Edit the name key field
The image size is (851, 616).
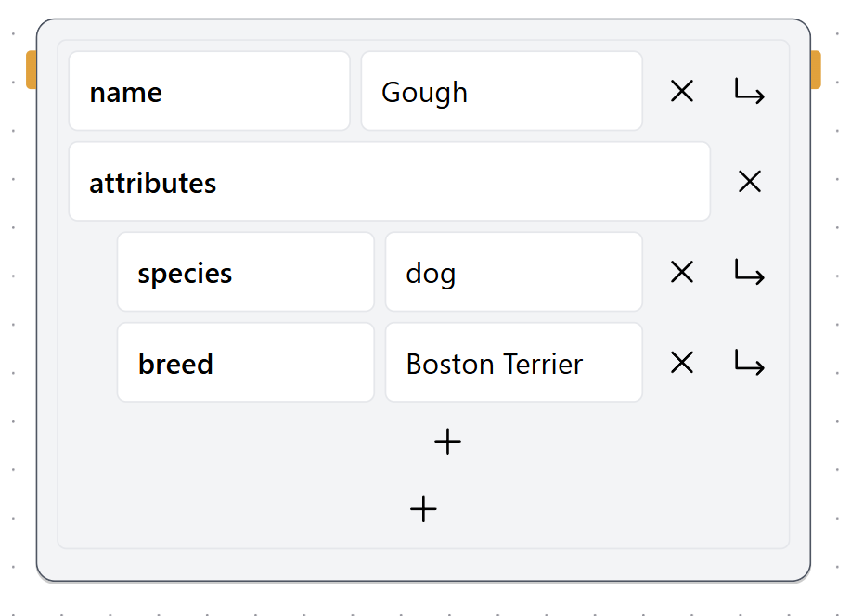209,91
